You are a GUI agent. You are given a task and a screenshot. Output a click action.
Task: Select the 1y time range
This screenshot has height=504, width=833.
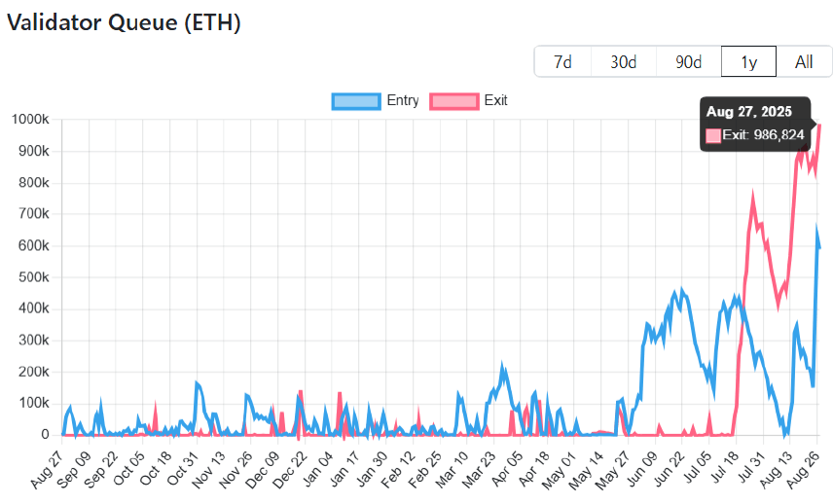(748, 61)
